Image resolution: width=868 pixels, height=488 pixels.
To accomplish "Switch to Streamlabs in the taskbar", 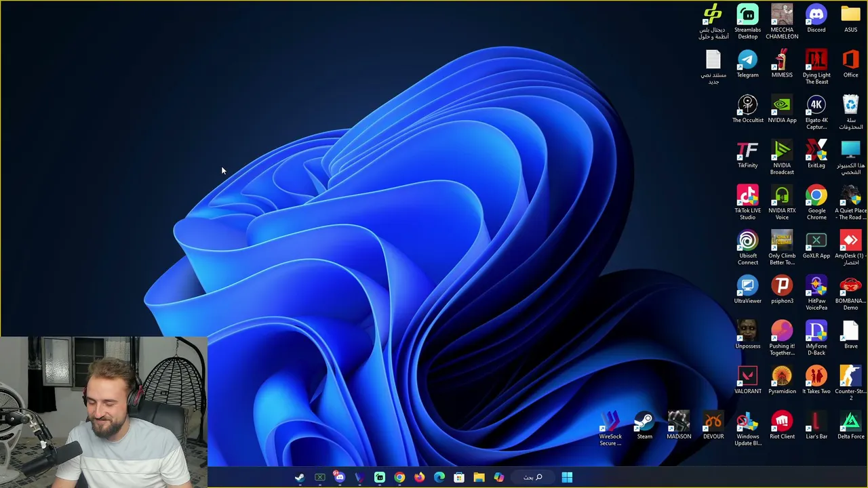I will (x=379, y=477).
